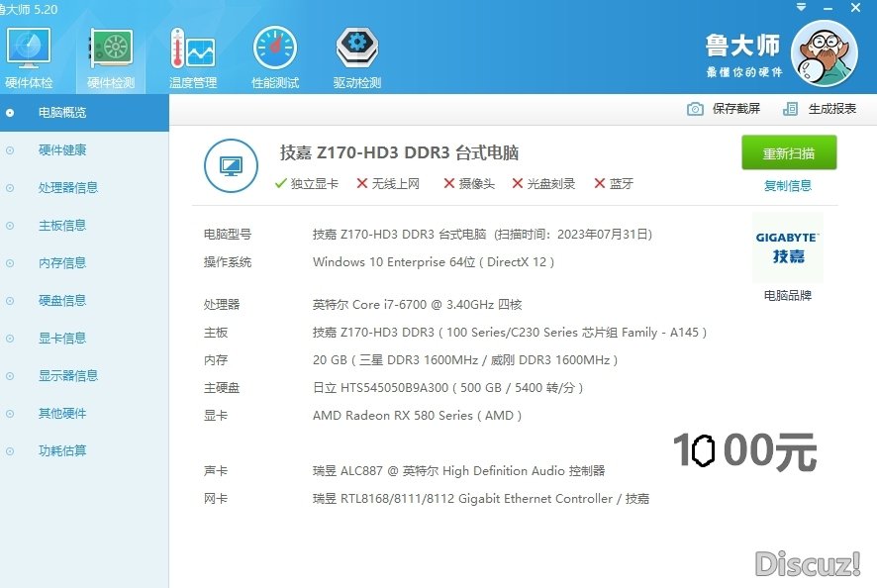Open 驱动检测 driver detection gear icon
Image resolution: width=877 pixels, height=588 pixels.
click(357, 58)
